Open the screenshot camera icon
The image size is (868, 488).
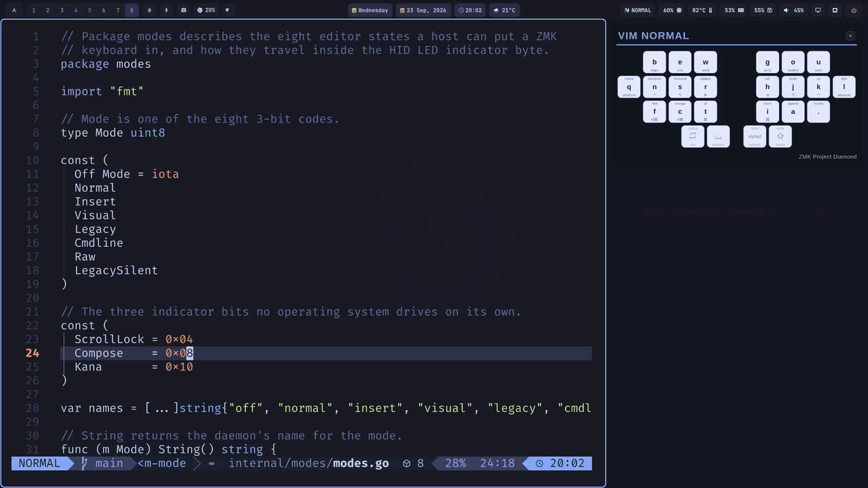tap(183, 10)
